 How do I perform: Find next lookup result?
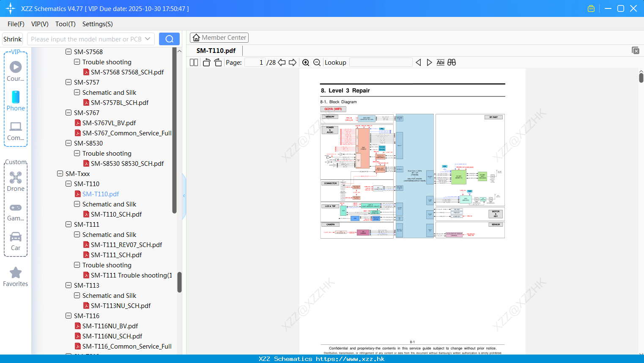coord(429,63)
